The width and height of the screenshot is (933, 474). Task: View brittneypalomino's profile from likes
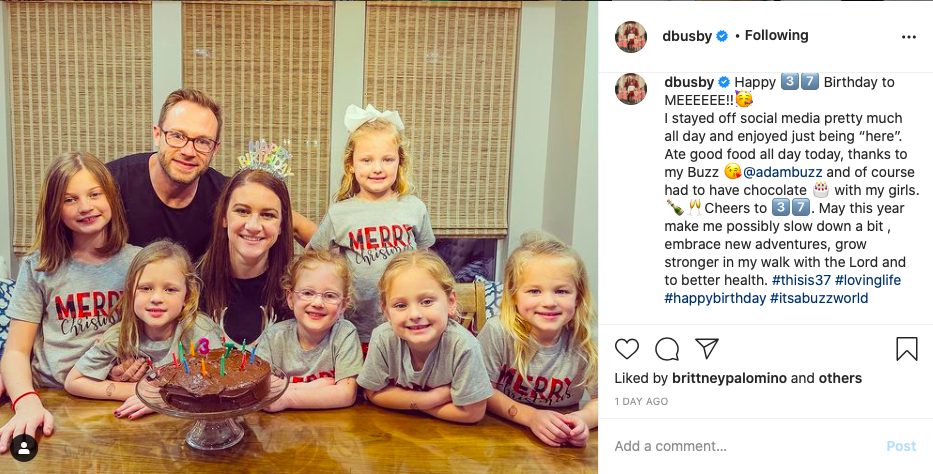pos(730,378)
